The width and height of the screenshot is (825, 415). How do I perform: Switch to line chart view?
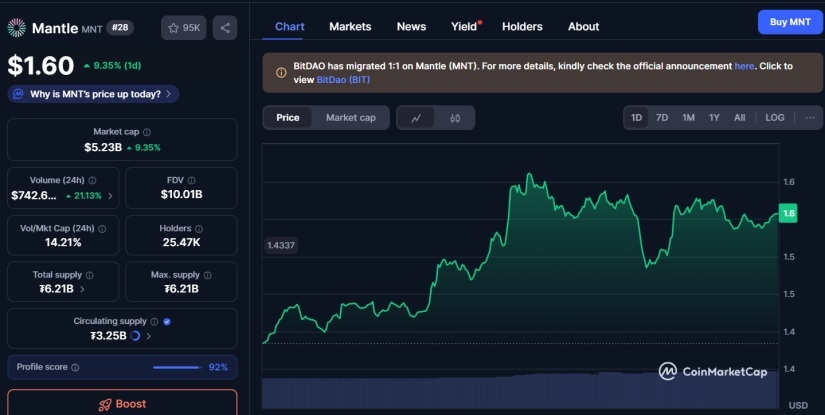(416, 118)
